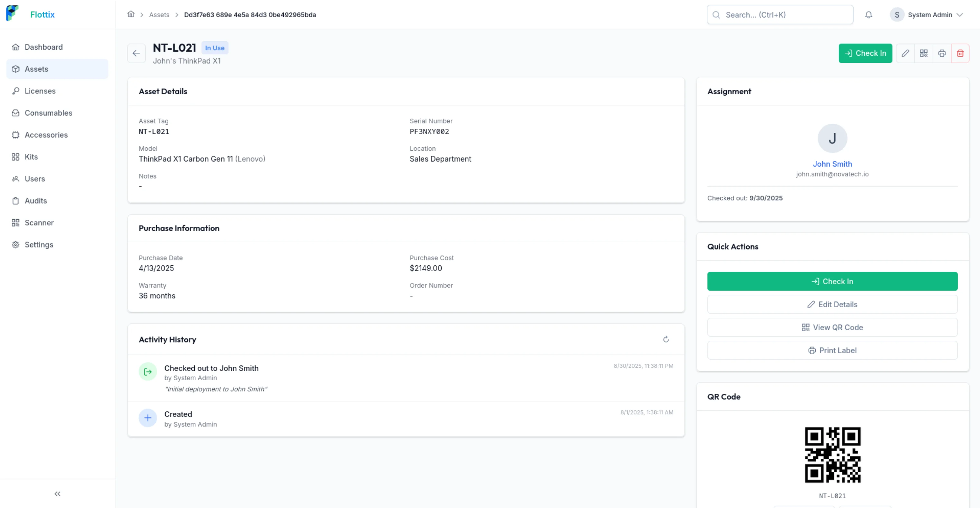Click the back arrow next to NT-L021
This screenshot has height=508, width=980.
[136, 53]
